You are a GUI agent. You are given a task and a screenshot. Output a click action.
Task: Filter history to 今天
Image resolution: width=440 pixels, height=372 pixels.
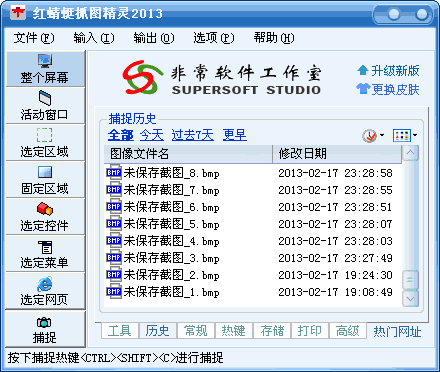[x=152, y=135]
